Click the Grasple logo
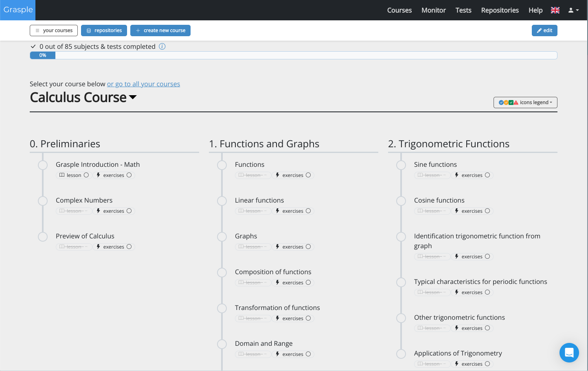Screen dimensions: 588x371 (18, 10)
